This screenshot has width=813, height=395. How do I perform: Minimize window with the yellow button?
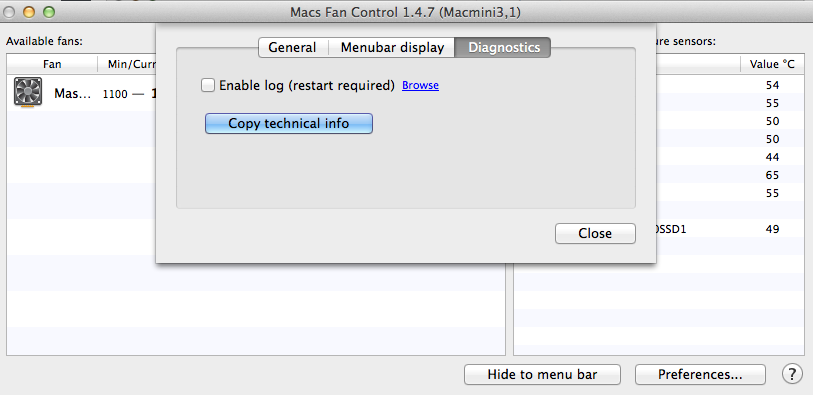click(x=29, y=11)
